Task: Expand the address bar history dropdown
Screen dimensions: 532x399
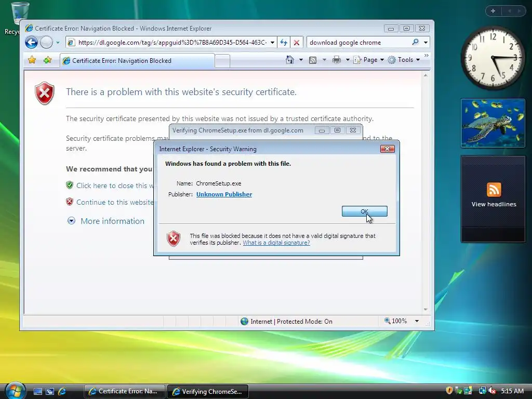Action: click(x=272, y=43)
